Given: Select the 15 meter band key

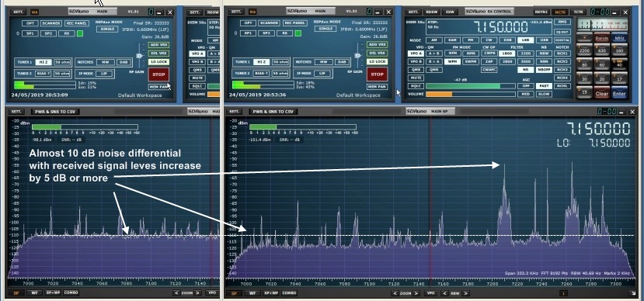Looking at the screenshot, I should tap(584, 92).
